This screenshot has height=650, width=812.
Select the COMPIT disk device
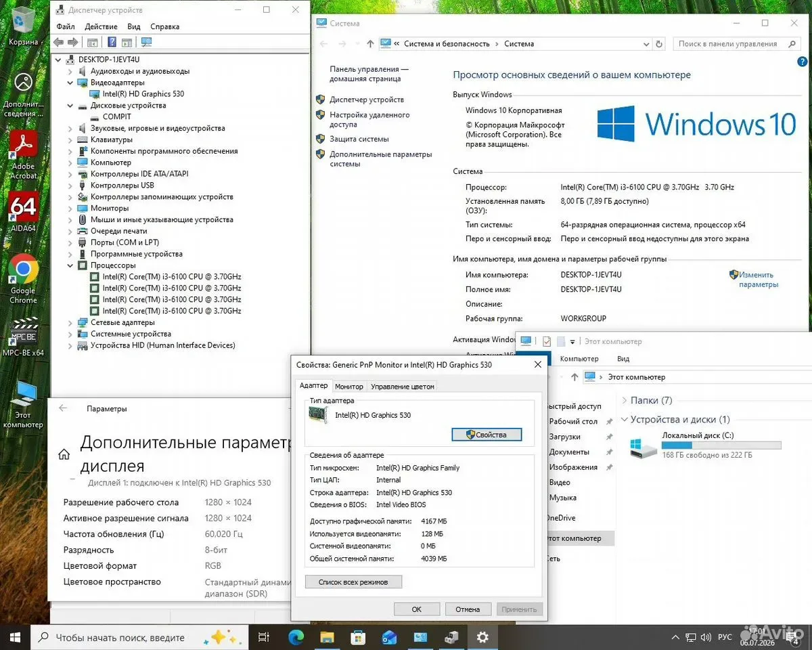click(x=117, y=117)
